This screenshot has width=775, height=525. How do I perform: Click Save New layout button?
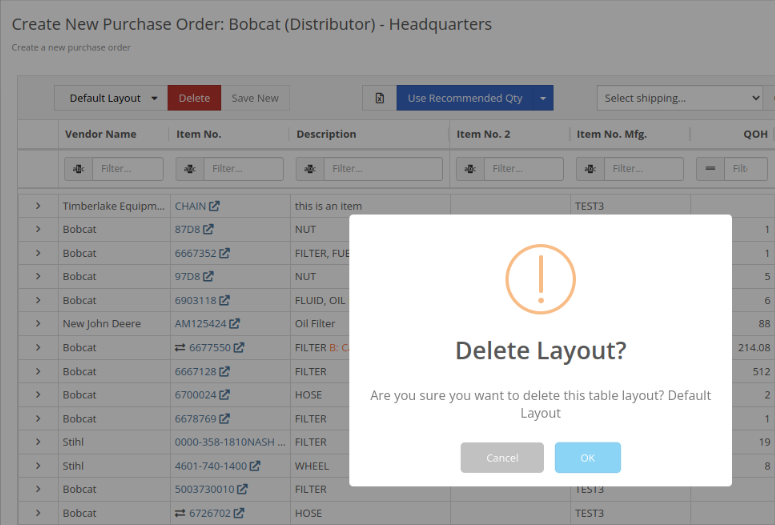click(x=255, y=98)
